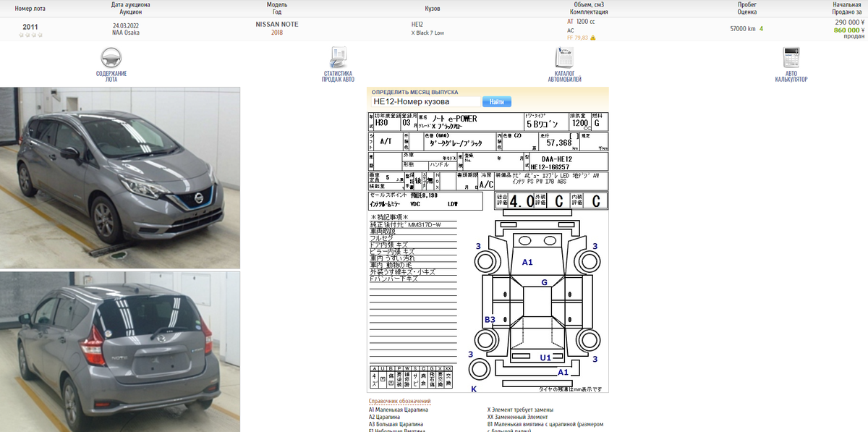868x432 pixels.
Task: Click the model year '2018'
Action: (x=277, y=33)
